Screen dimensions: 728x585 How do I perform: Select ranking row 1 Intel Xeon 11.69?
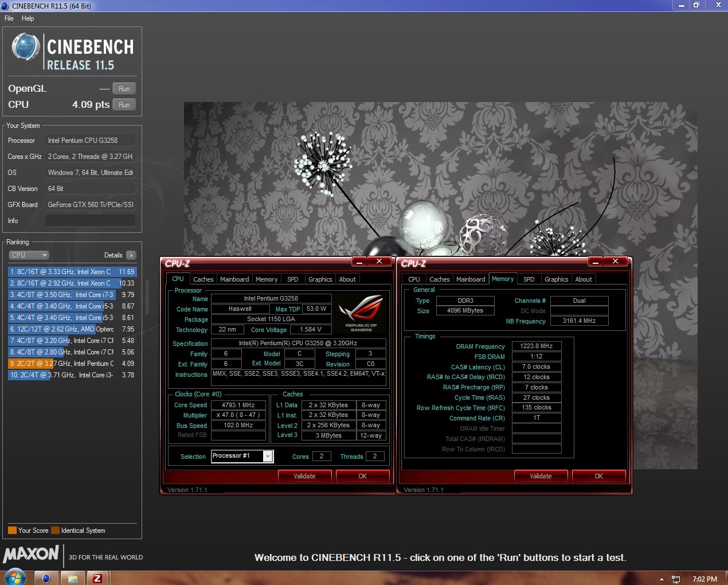tap(72, 272)
